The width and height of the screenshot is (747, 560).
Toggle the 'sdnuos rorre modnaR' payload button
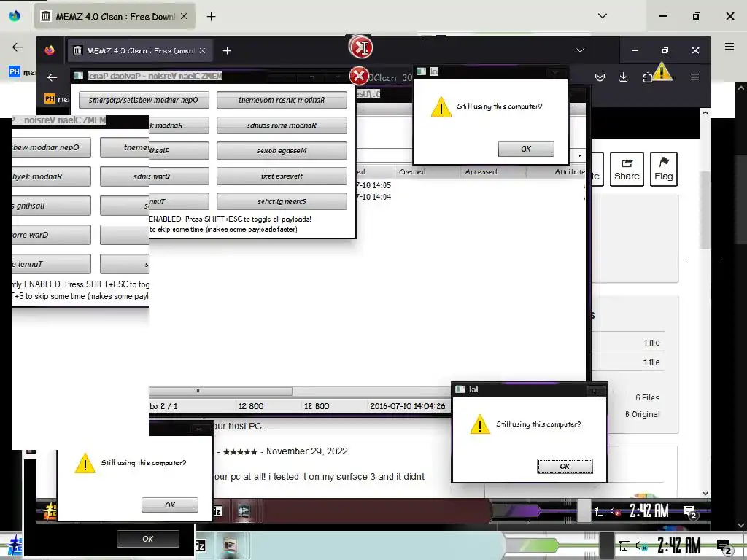282,125
